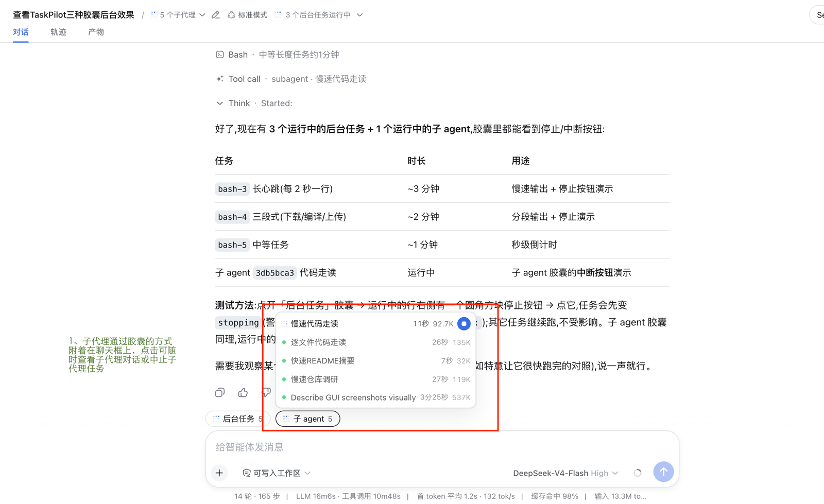Screen dimensions: 824x504
Task: Click the 标准模式 mode icon
Action: pos(232,15)
